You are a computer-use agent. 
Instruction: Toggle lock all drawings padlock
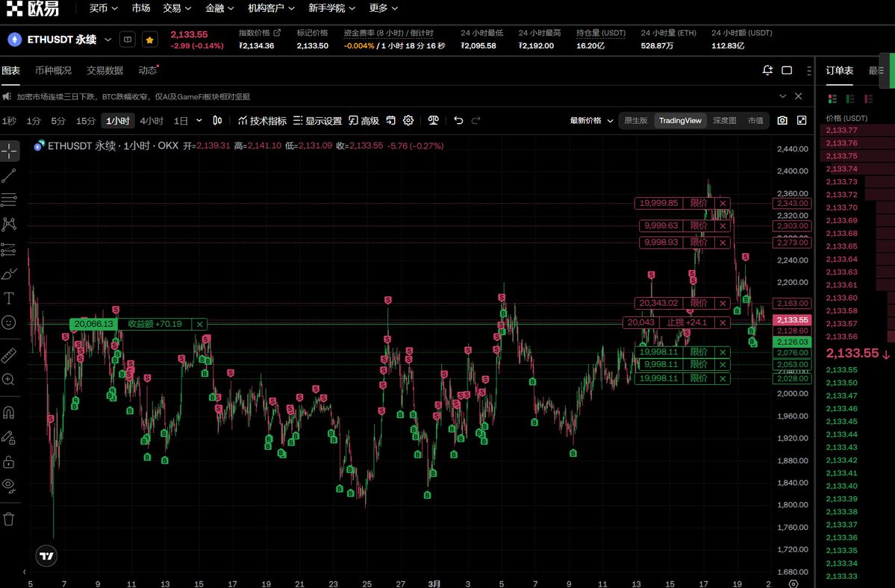(x=9, y=461)
